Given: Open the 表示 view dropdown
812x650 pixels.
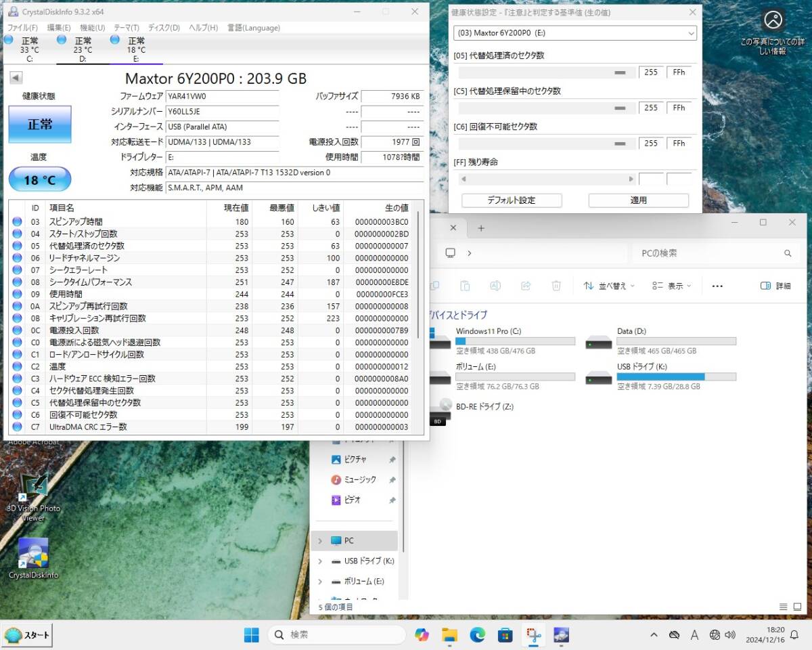Looking at the screenshot, I should pyautogui.click(x=671, y=286).
